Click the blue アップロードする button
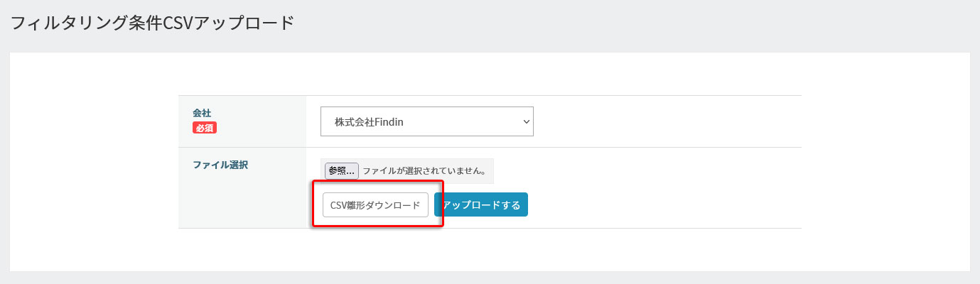The height and width of the screenshot is (284, 980). click(482, 204)
